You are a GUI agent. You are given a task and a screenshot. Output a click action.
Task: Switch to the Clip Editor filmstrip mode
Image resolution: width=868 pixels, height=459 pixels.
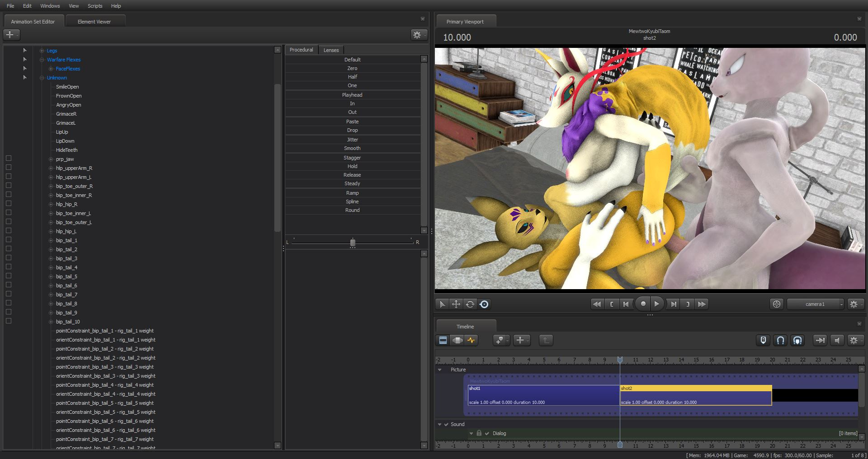[443, 340]
